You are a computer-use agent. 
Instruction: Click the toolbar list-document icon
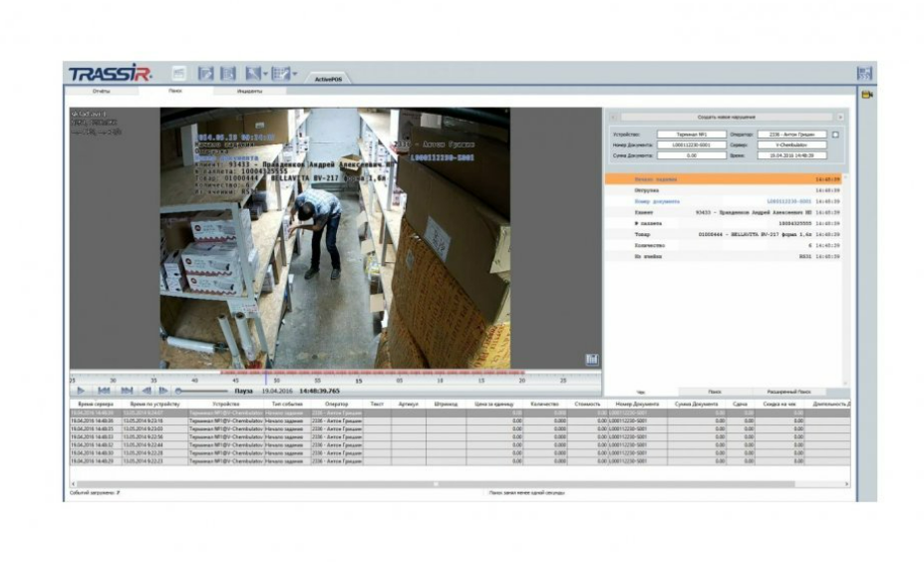(228, 73)
